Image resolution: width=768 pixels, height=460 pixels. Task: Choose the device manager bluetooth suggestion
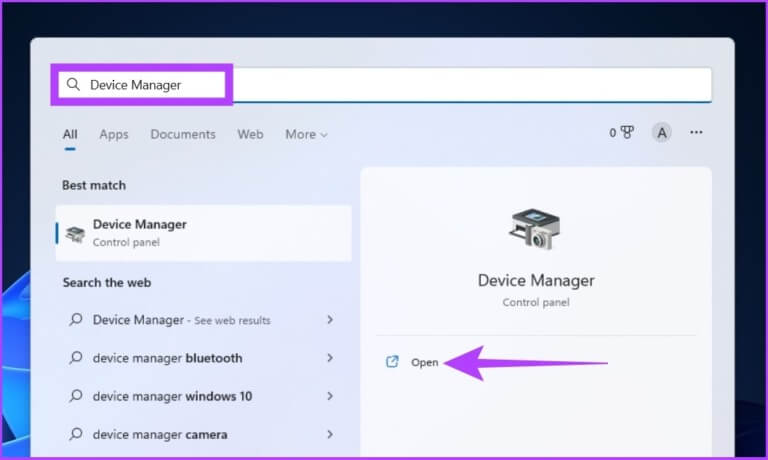tap(204, 358)
